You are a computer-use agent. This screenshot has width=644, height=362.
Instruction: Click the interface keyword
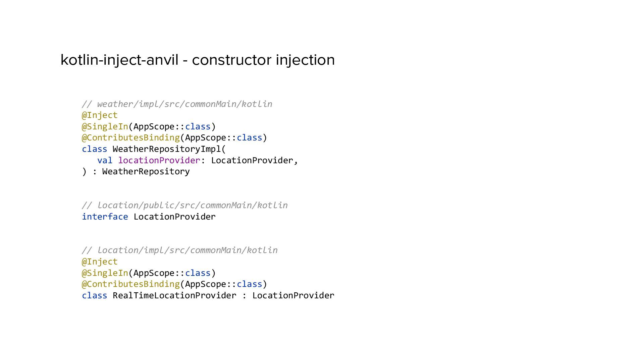105,217
